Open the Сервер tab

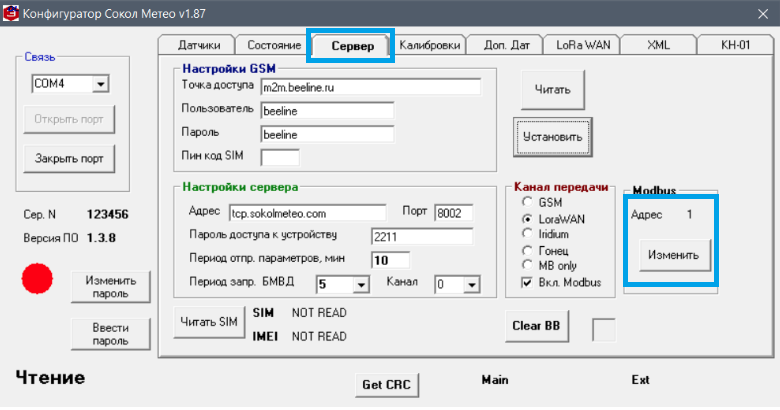tap(352, 46)
